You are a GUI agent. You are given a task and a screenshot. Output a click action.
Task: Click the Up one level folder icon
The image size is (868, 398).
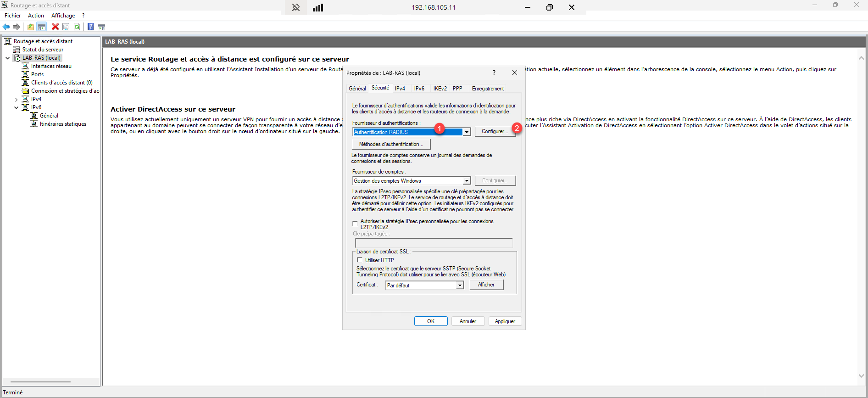31,27
